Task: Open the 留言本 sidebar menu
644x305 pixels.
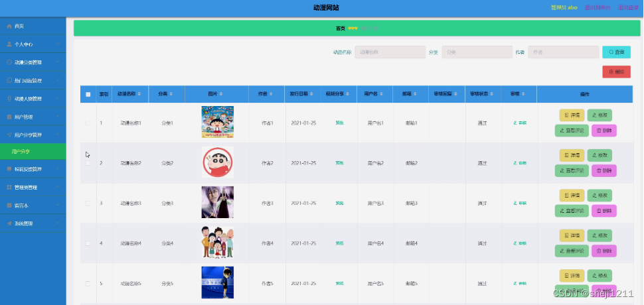Action: pos(33,206)
